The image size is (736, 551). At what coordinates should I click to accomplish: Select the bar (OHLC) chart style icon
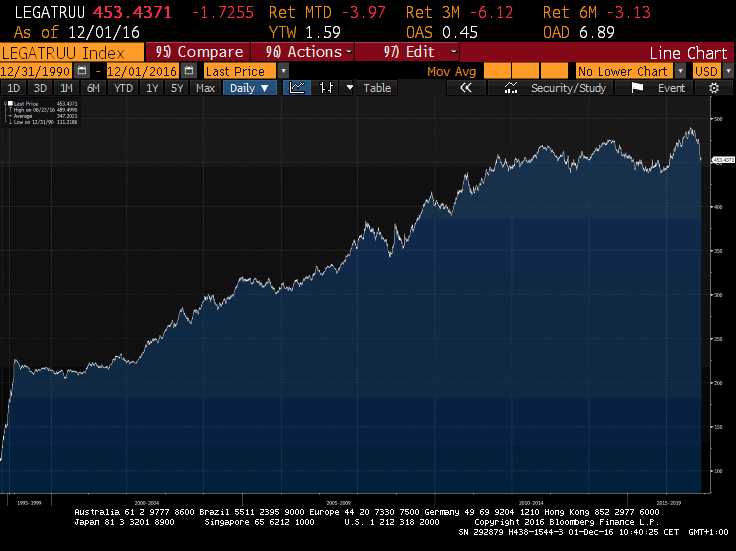(326, 88)
